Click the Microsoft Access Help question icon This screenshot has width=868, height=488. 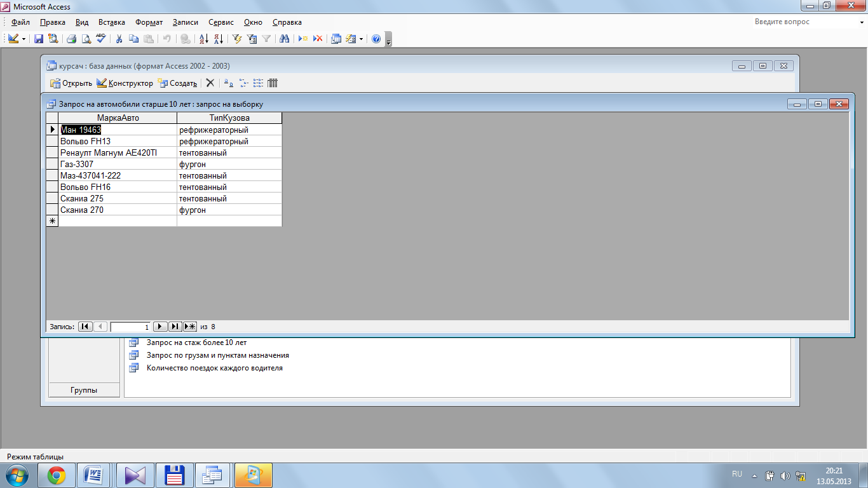(376, 39)
